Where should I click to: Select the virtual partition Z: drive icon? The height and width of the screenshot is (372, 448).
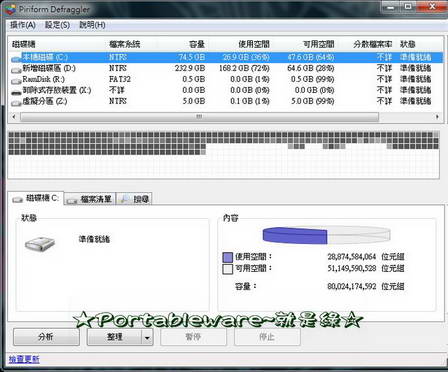click(x=16, y=102)
